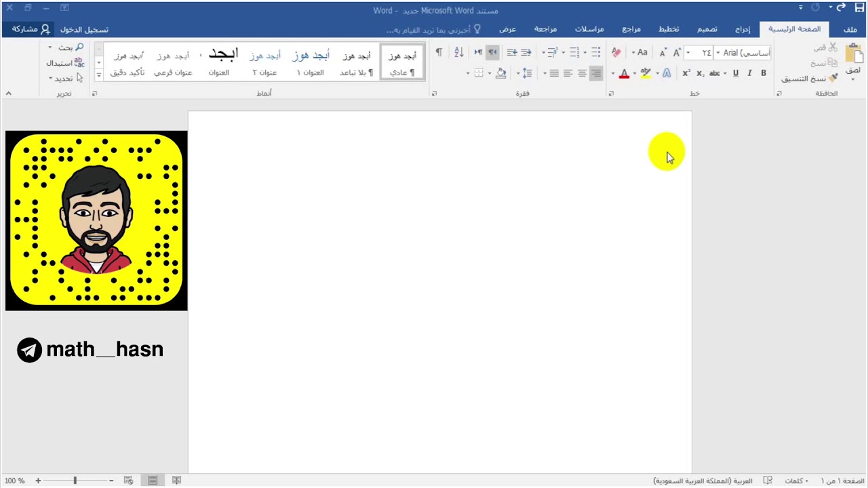
Task: Open Replace (استبدال) dialog
Action: [65, 63]
